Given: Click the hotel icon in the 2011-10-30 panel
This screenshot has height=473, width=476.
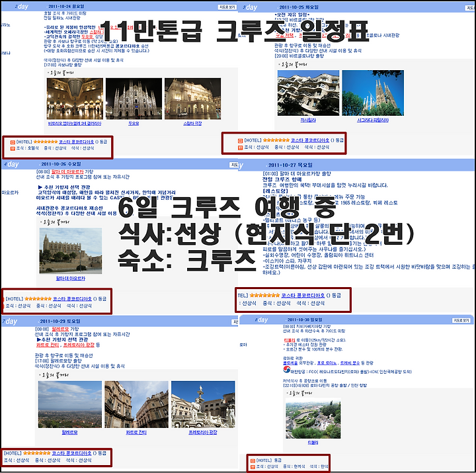Looking at the screenshot, I should coord(253,460).
